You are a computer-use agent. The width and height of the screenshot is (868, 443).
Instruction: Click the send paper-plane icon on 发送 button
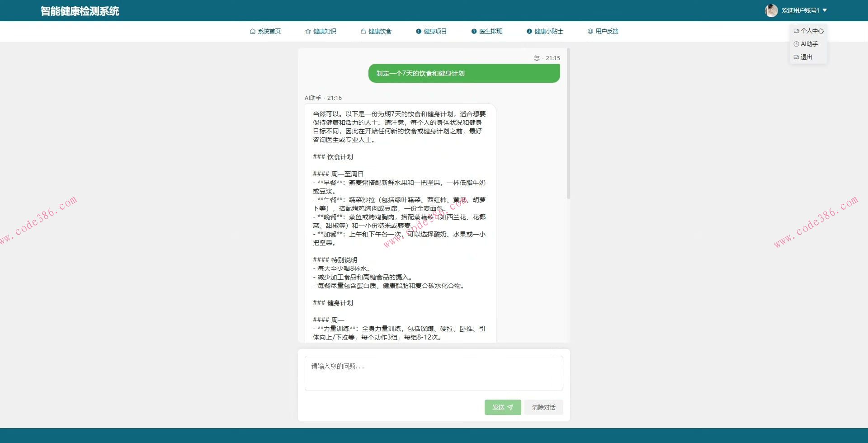click(510, 407)
